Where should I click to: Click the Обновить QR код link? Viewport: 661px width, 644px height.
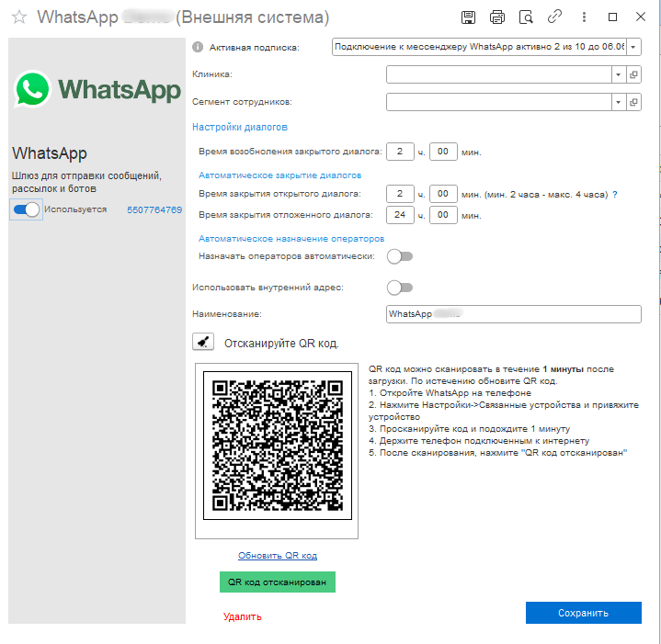[278, 556]
